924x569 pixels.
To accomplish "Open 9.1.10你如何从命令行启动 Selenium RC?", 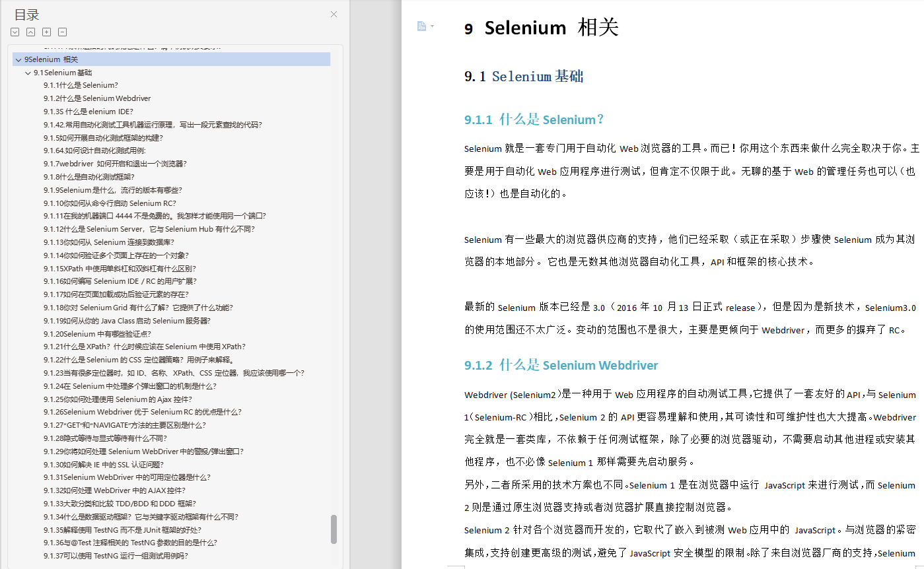I will 110,203.
